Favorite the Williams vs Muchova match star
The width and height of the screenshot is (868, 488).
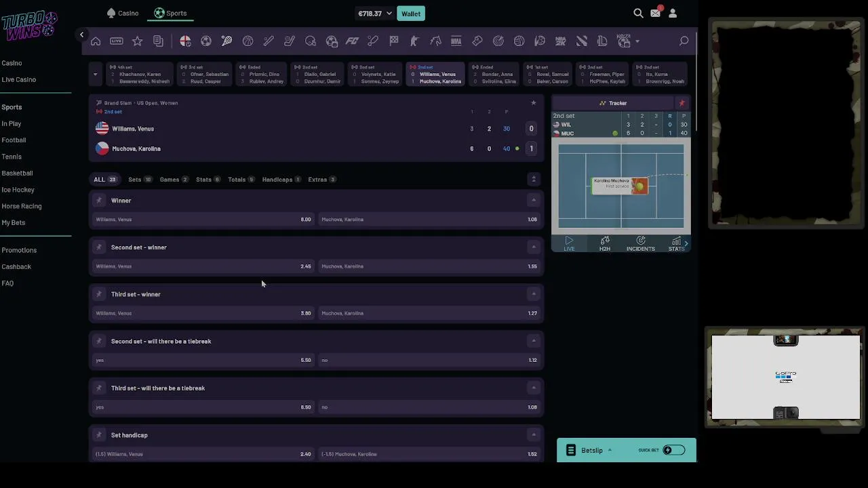tap(533, 103)
